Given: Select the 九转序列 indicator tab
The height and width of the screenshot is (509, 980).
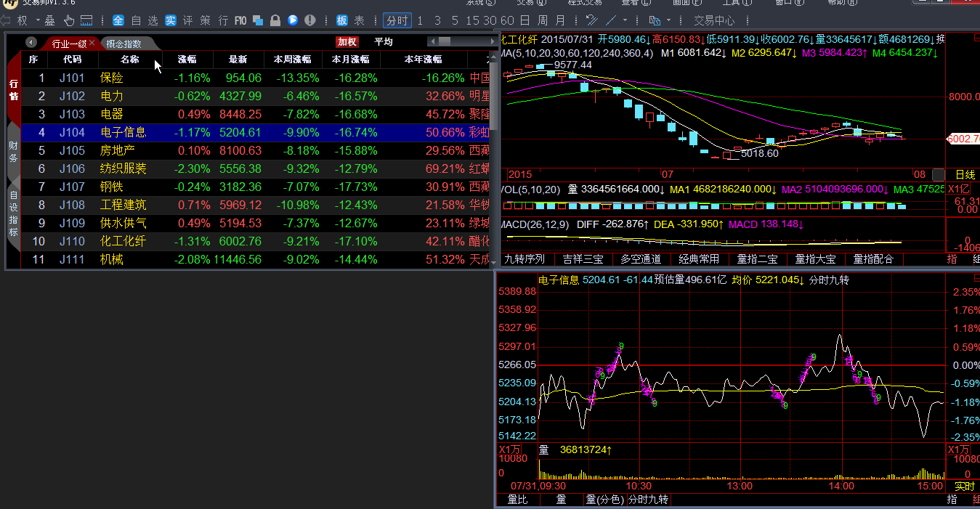Looking at the screenshot, I should (x=525, y=258).
